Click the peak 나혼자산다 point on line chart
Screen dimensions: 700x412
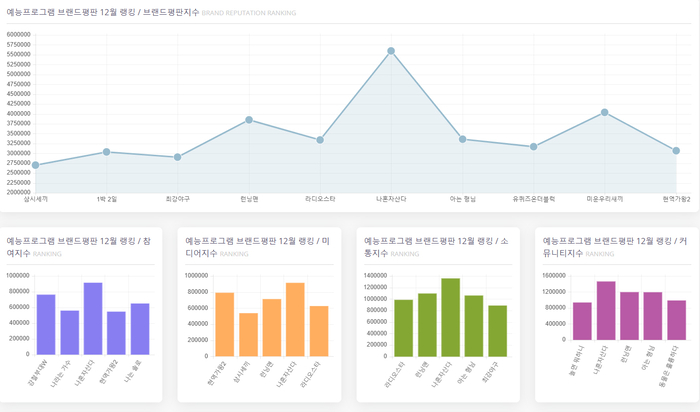click(x=391, y=51)
